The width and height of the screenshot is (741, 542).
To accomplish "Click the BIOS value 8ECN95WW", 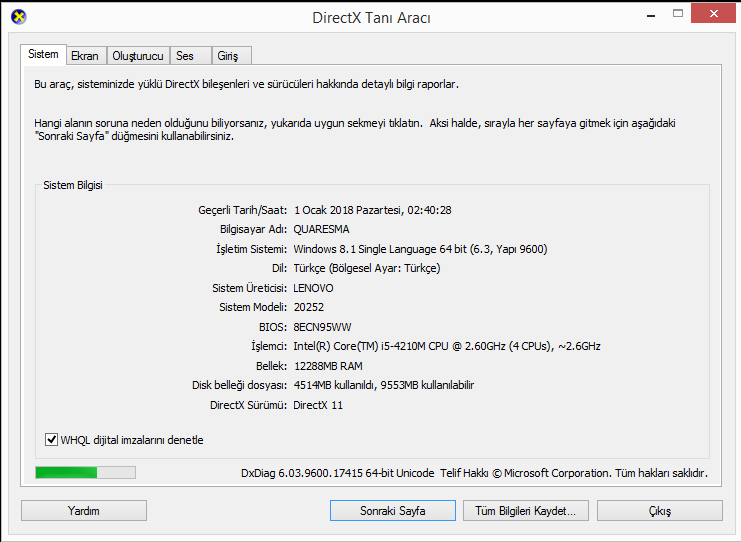I will pyautogui.click(x=322, y=327).
